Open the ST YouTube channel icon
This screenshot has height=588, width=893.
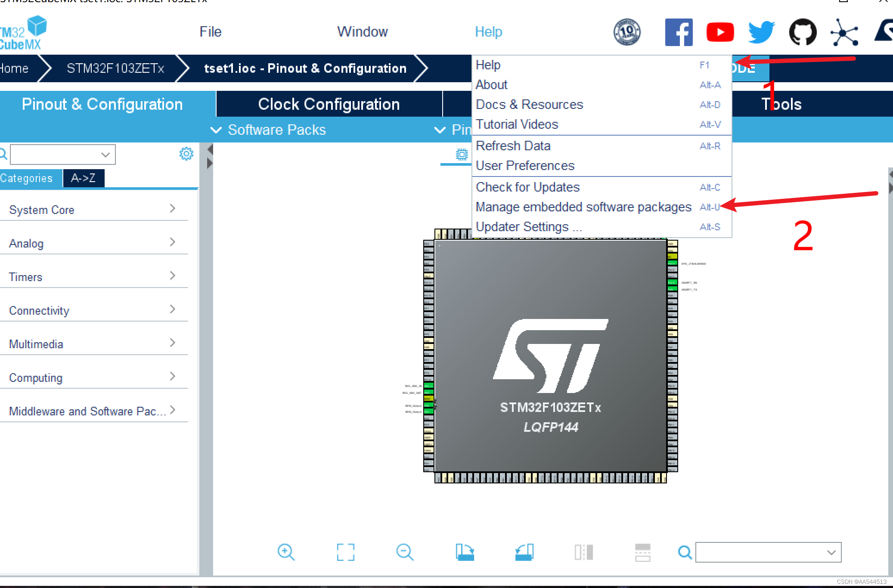coord(720,32)
